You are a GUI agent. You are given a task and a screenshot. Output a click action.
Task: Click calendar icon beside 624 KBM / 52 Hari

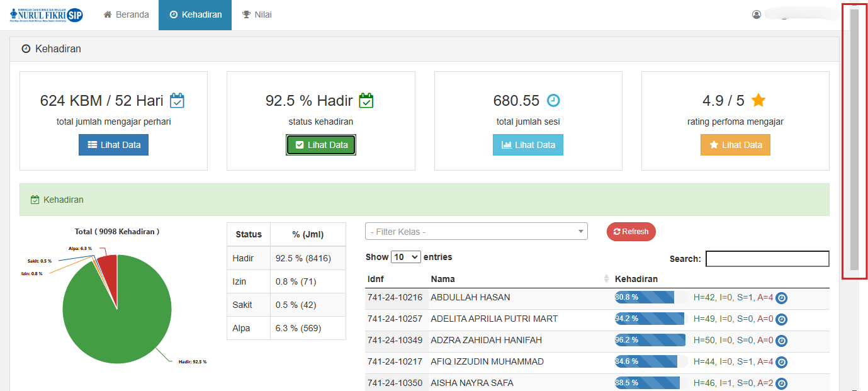[178, 100]
